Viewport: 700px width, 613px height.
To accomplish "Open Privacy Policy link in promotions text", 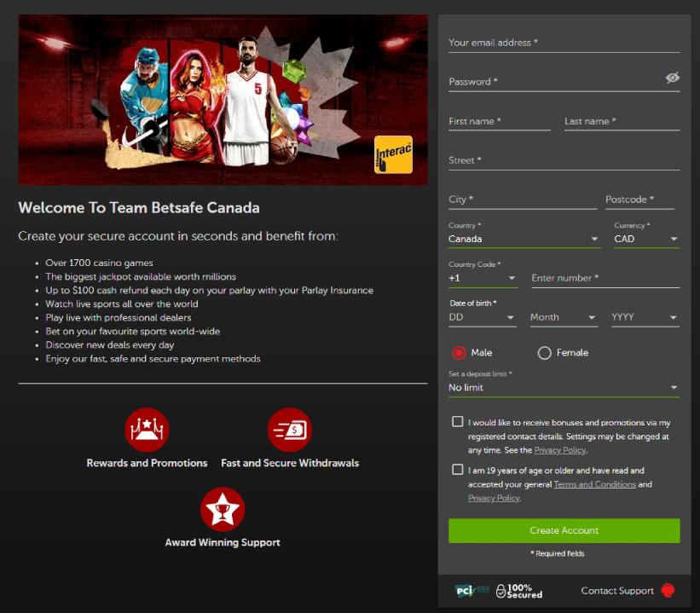I will pos(560,450).
